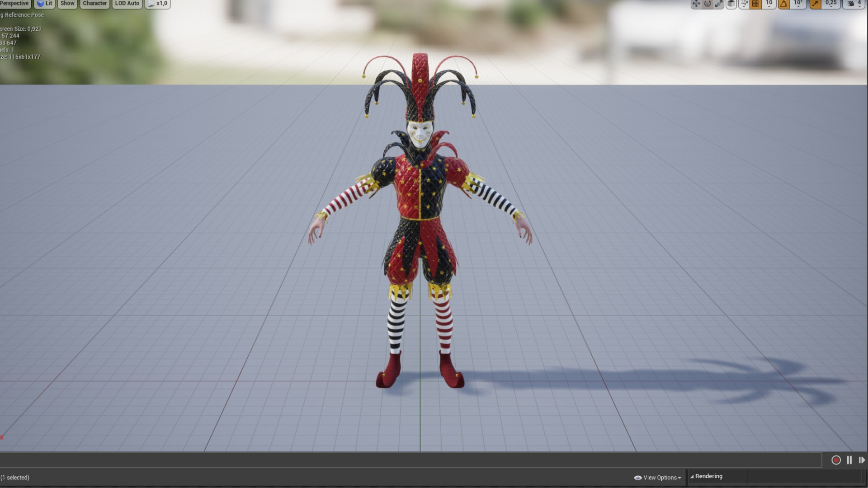Click the x1,0 playback speed button
This screenshot has height=488, width=868.
157,4
